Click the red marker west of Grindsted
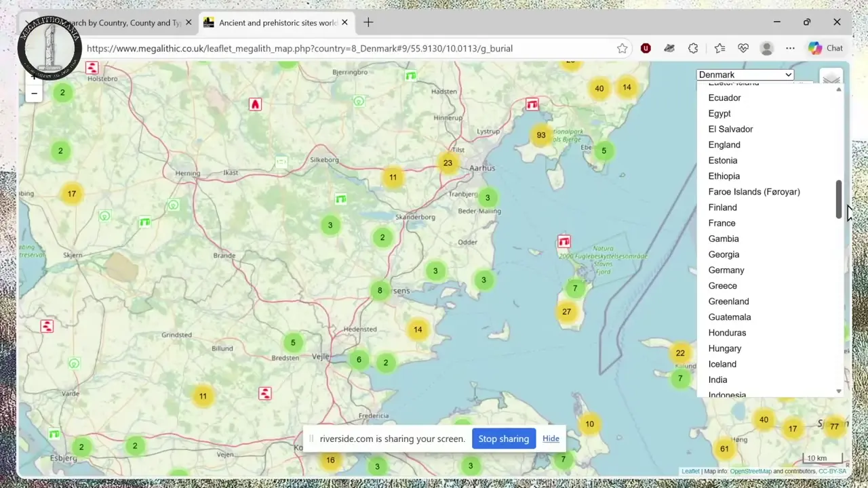 [x=47, y=326]
